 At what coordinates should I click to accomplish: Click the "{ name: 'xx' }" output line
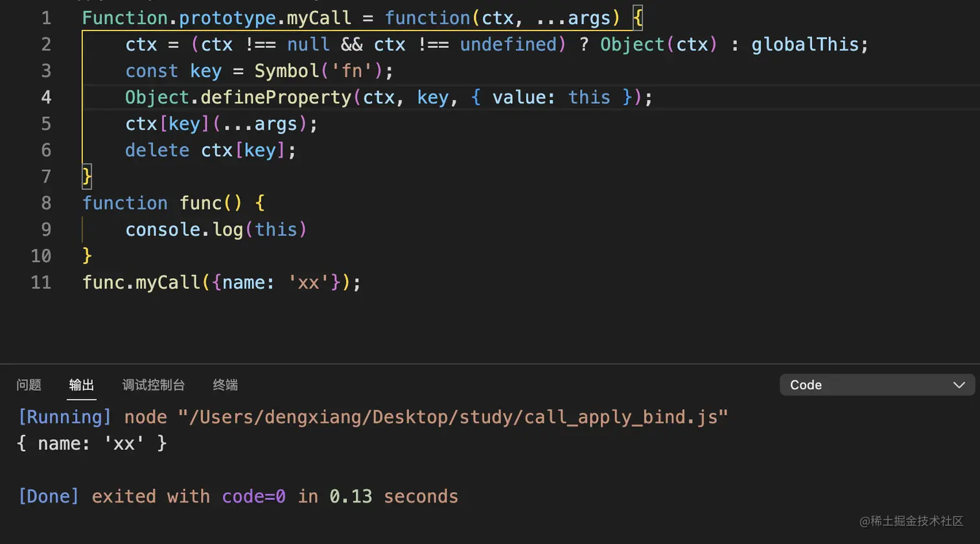[92, 443]
